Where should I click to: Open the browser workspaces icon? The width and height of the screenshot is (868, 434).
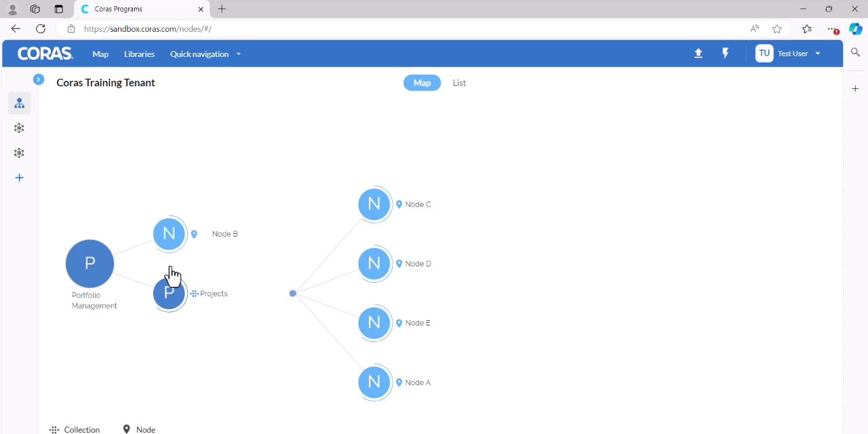(35, 9)
